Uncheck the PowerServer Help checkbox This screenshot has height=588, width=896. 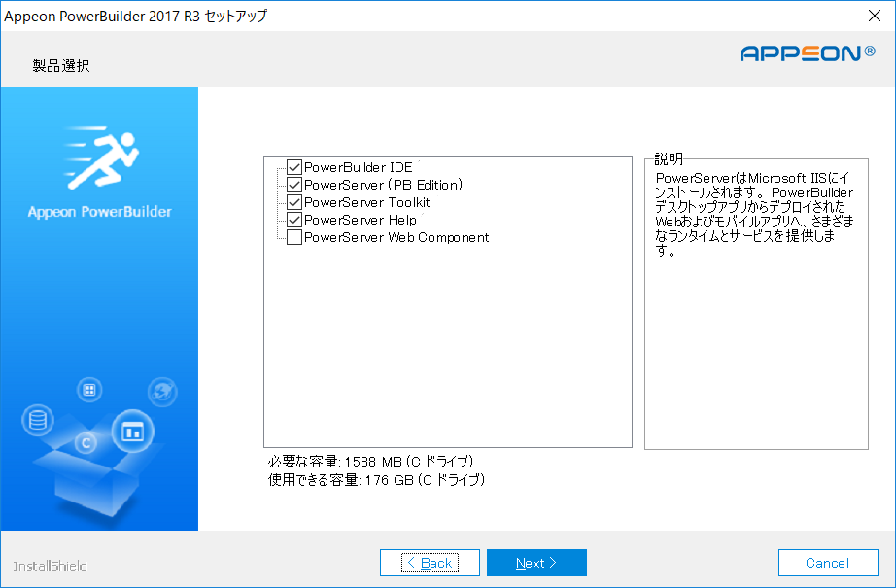[x=294, y=220]
